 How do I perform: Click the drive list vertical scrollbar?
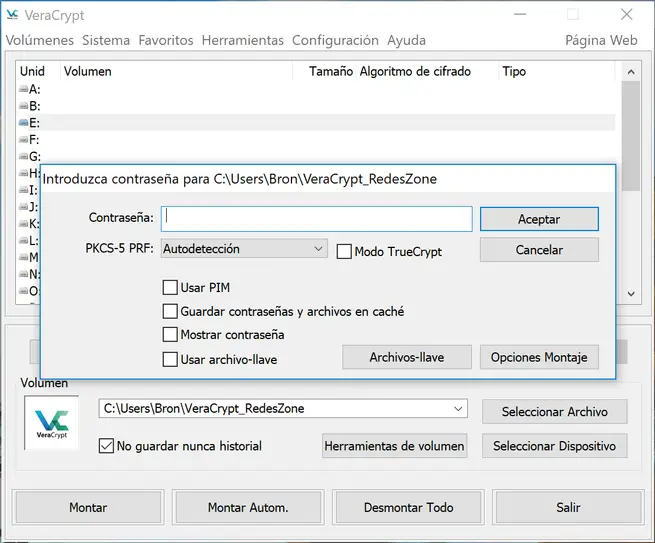point(631,180)
